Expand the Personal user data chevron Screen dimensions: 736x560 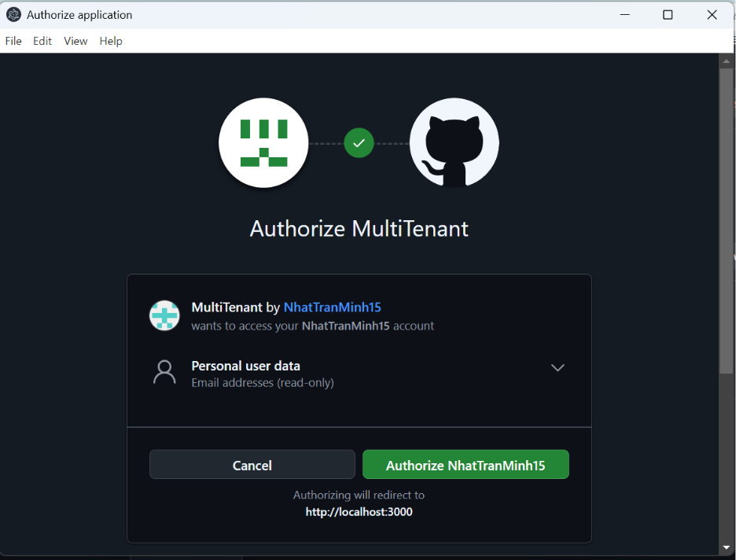(558, 368)
